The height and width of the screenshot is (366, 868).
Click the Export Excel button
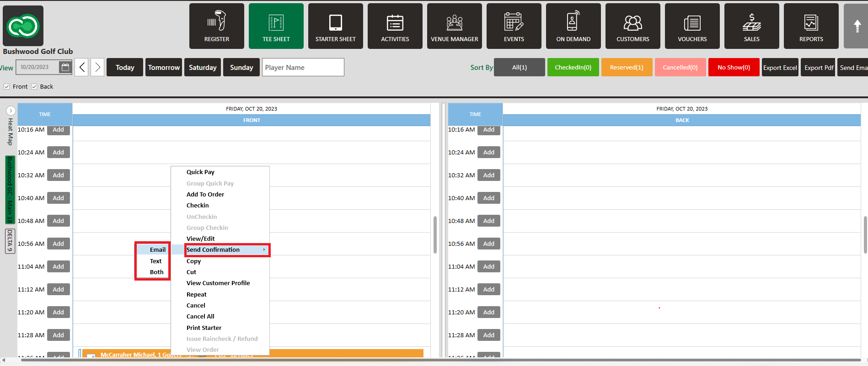pos(780,67)
